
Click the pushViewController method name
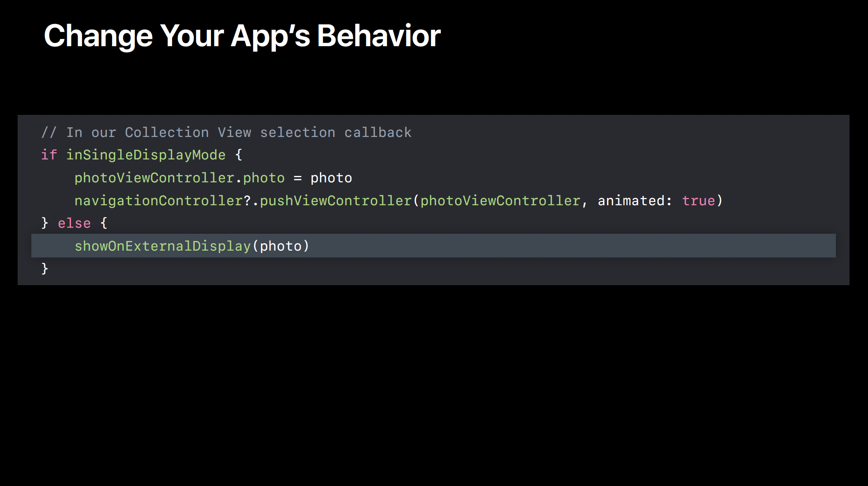pos(336,201)
